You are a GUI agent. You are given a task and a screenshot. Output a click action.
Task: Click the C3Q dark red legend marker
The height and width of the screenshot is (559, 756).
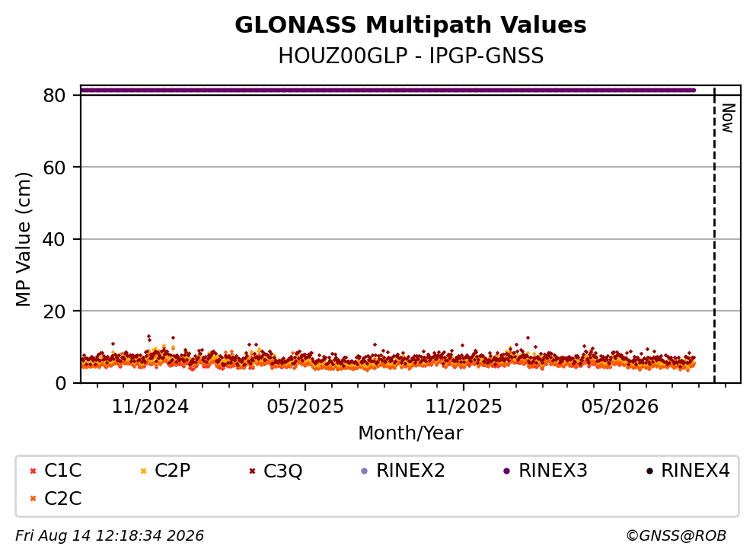click(252, 471)
